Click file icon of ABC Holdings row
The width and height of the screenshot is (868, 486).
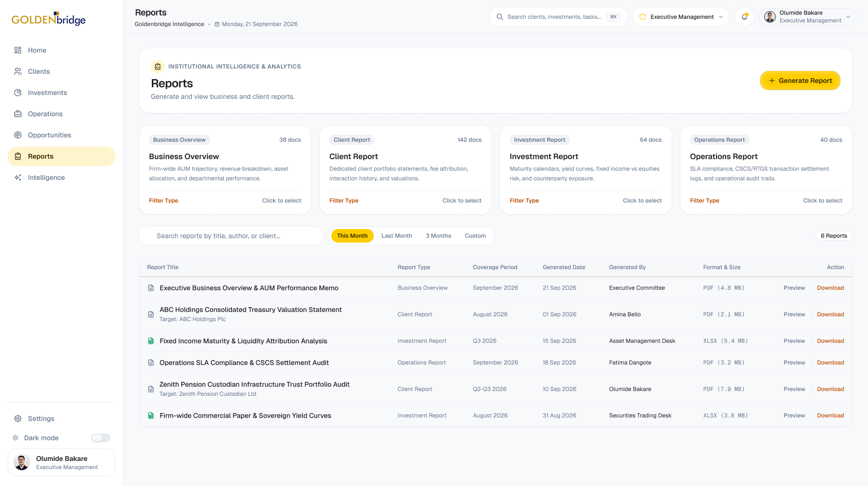coord(151,314)
